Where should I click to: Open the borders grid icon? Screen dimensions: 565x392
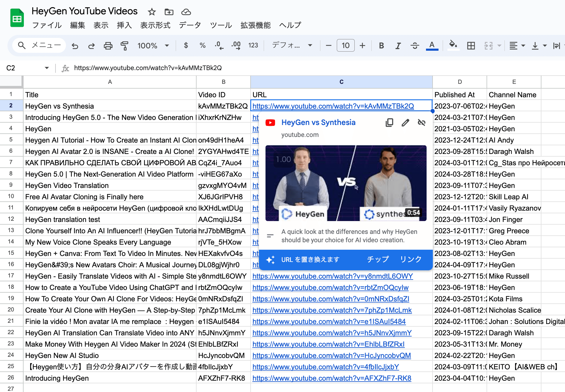click(471, 46)
